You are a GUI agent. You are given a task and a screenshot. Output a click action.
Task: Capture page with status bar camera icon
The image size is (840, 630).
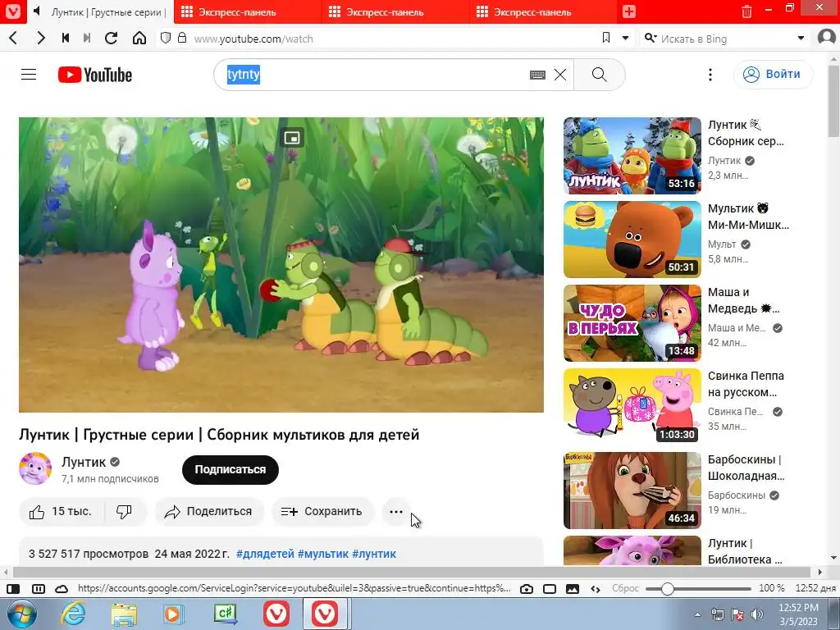click(527, 588)
